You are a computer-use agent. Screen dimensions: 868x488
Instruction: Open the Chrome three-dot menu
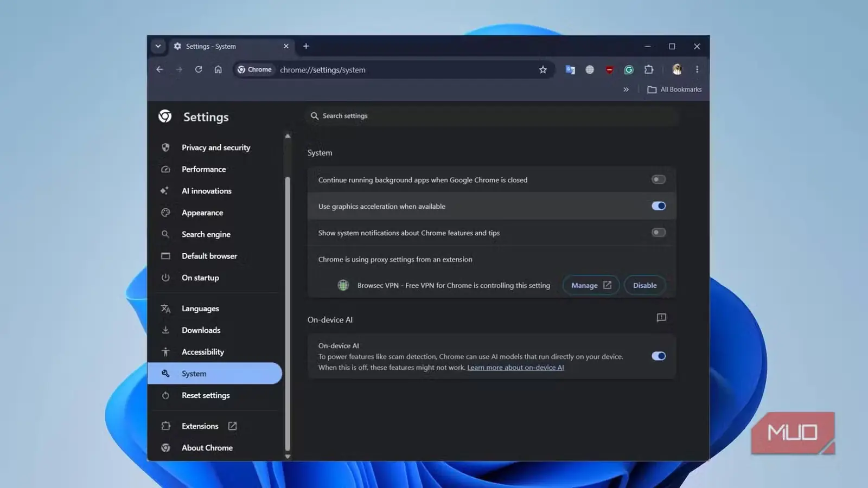[x=697, y=69]
